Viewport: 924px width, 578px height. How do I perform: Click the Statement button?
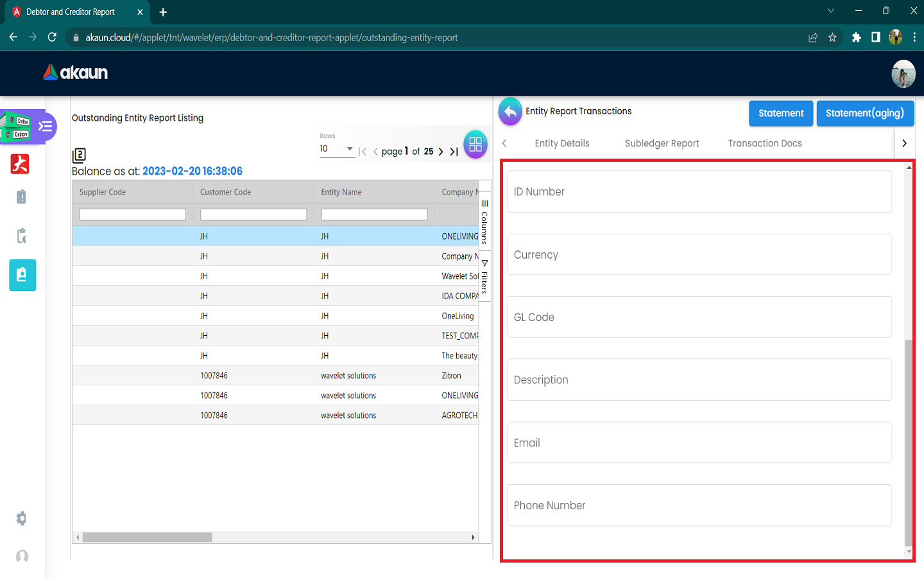pos(780,113)
